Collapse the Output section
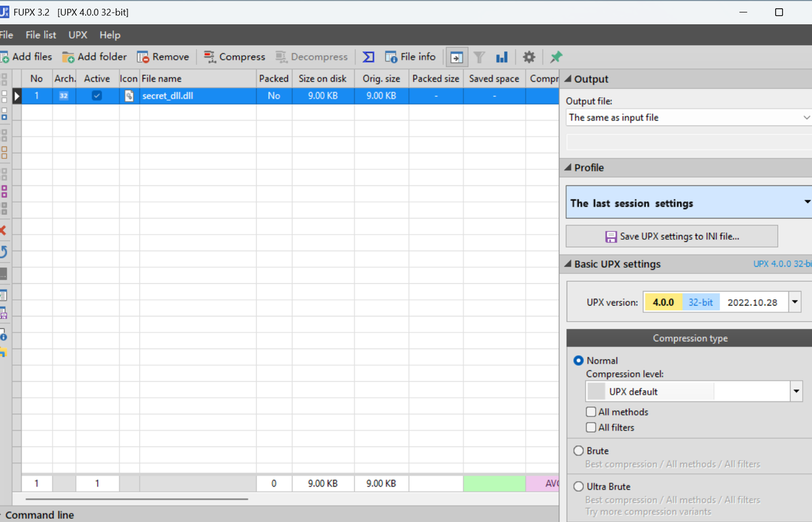Image resolution: width=812 pixels, height=522 pixels. pyautogui.click(x=568, y=79)
